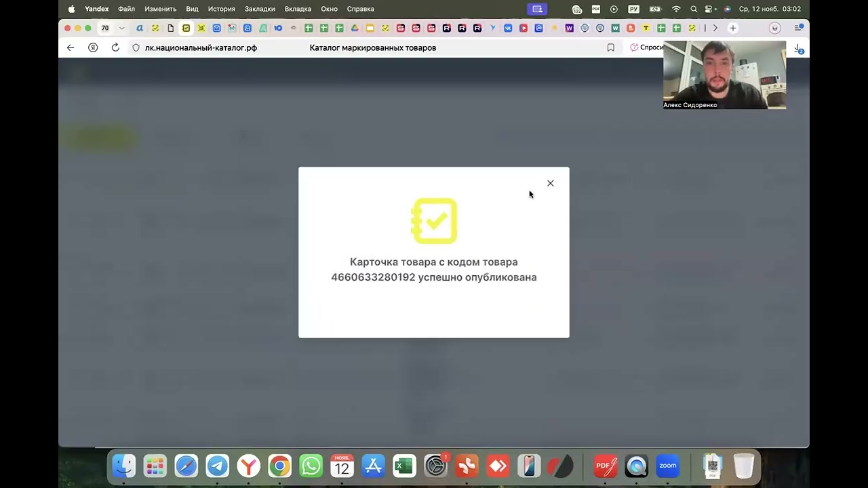868x488 pixels.
Task: Add a new browser tab with plus
Action: pos(732,28)
